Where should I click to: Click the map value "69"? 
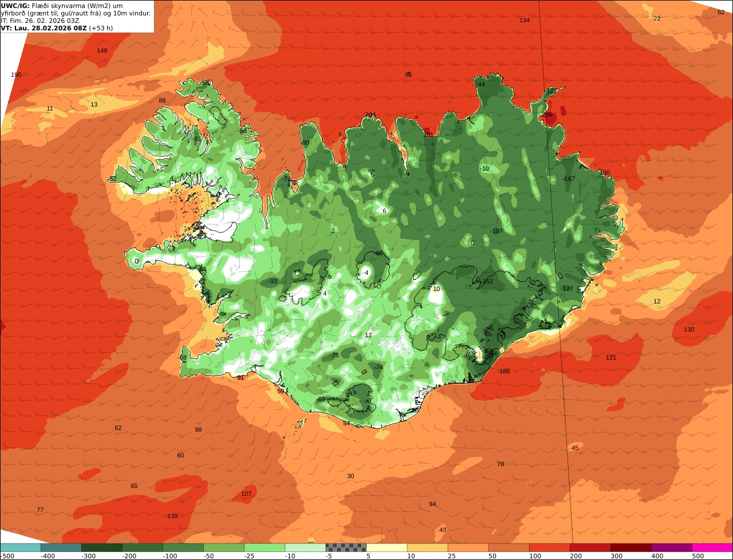321,400
